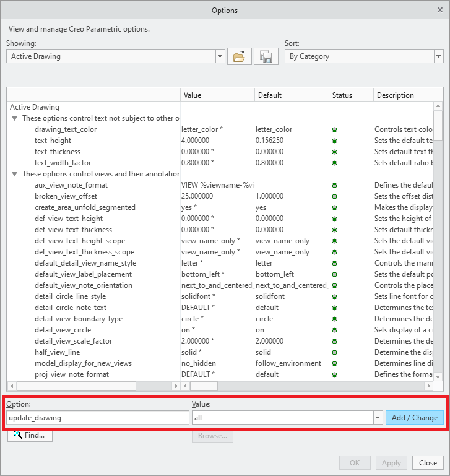Click the green status dot for broken_view_offset
This screenshot has width=450, height=476.
click(x=334, y=196)
